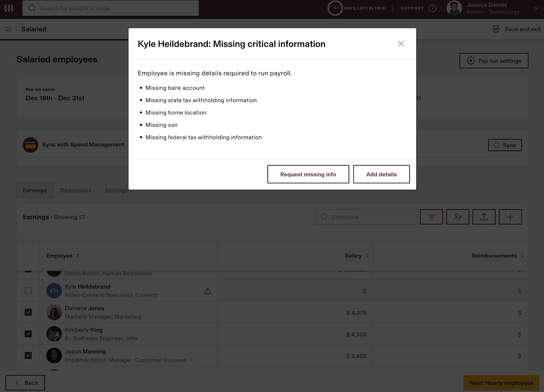Viewport: 544px width, 392px height.
Task: Toggle the sidebar outline icon beside Salaried
Action: pos(8,29)
